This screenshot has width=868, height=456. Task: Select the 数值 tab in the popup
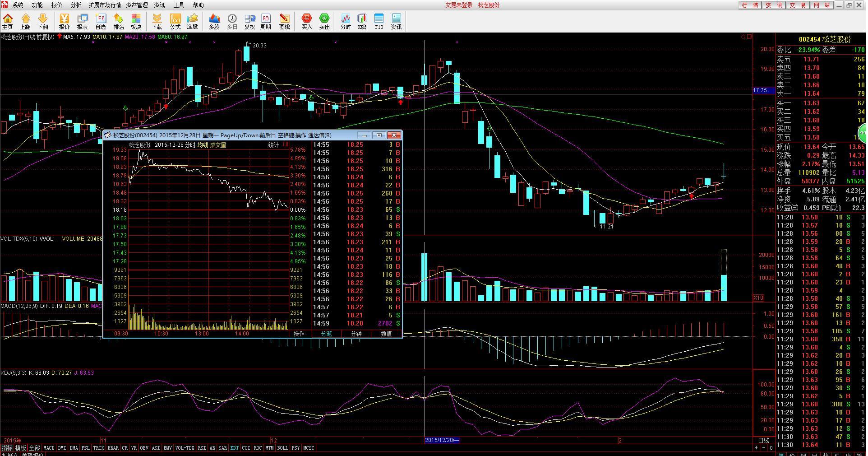coord(386,334)
